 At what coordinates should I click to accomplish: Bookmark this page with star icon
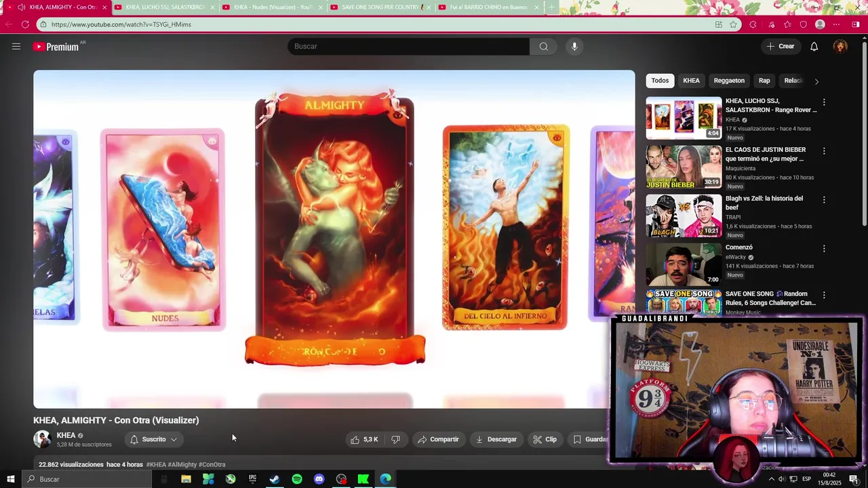point(733,24)
